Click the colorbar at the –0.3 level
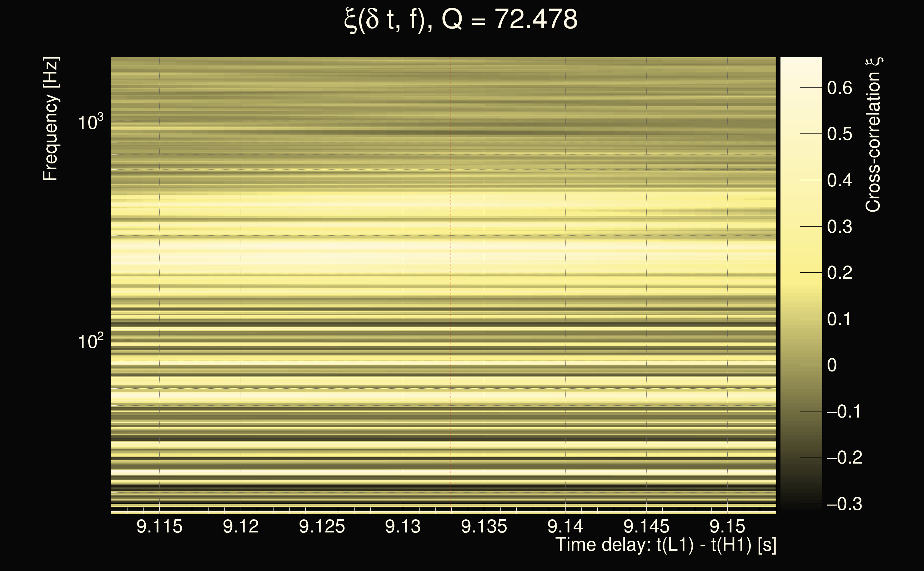This screenshot has width=924, height=571. (801, 504)
